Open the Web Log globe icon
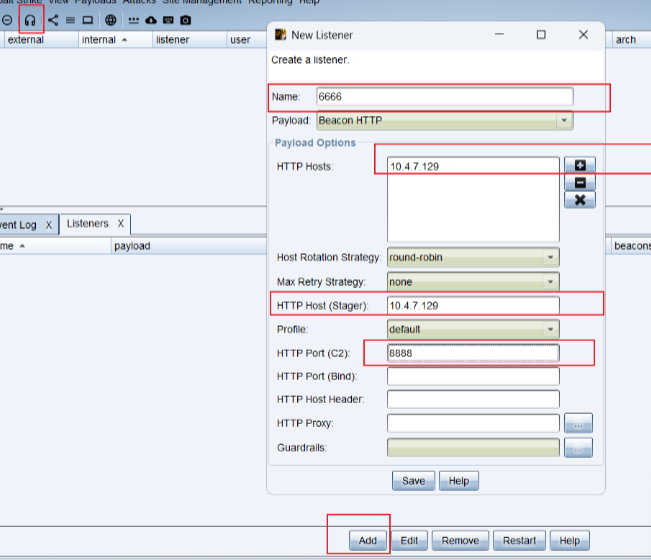 110,20
